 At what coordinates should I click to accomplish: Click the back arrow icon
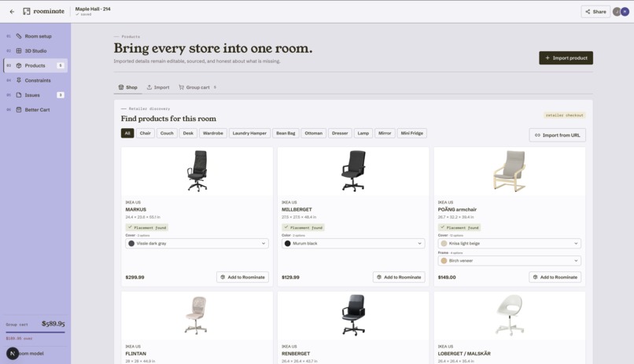click(12, 12)
